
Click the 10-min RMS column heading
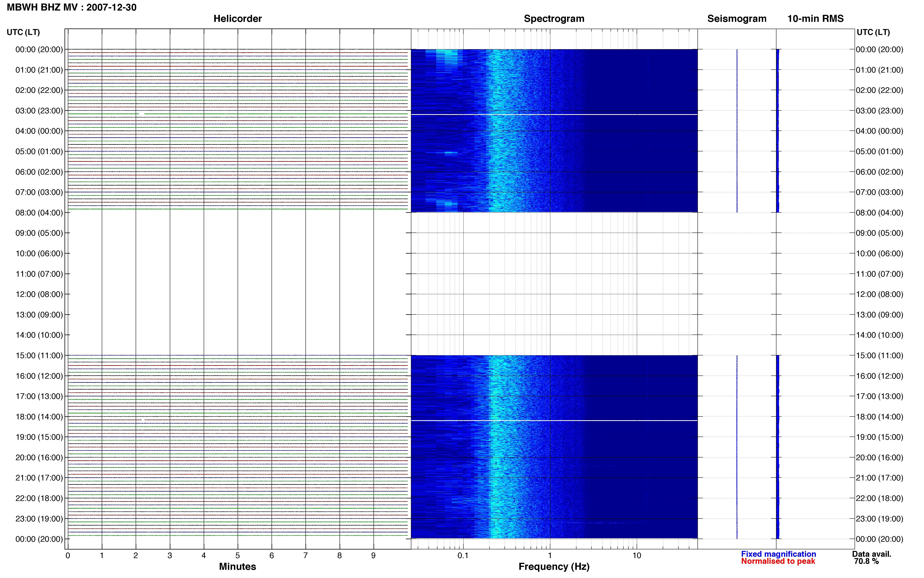coord(816,19)
